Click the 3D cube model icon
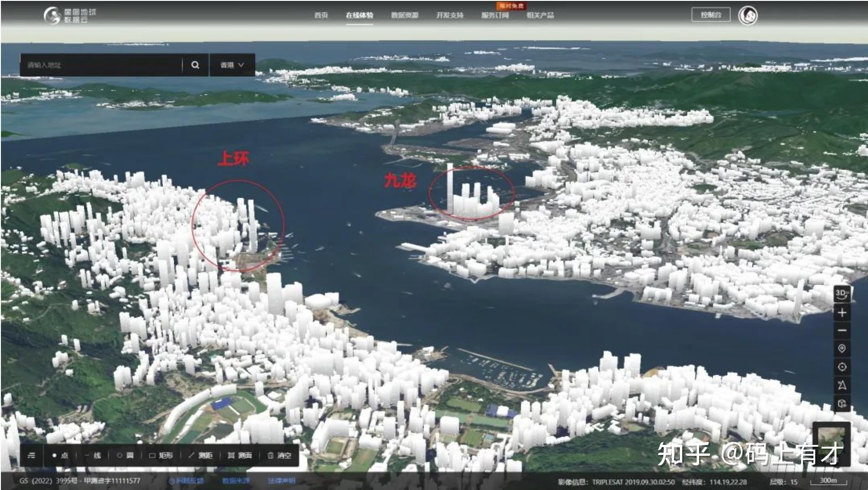 [x=842, y=403]
